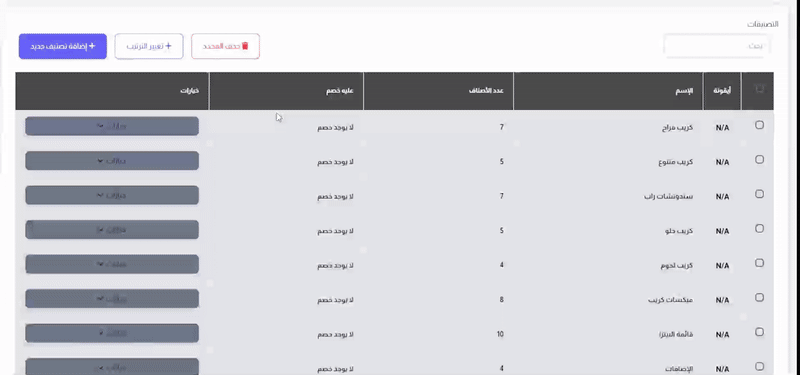Click the item count 5 for كريب متنوع
Image resolution: width=800 pixels, height=375 pixels.
click(x=502, y=162)
